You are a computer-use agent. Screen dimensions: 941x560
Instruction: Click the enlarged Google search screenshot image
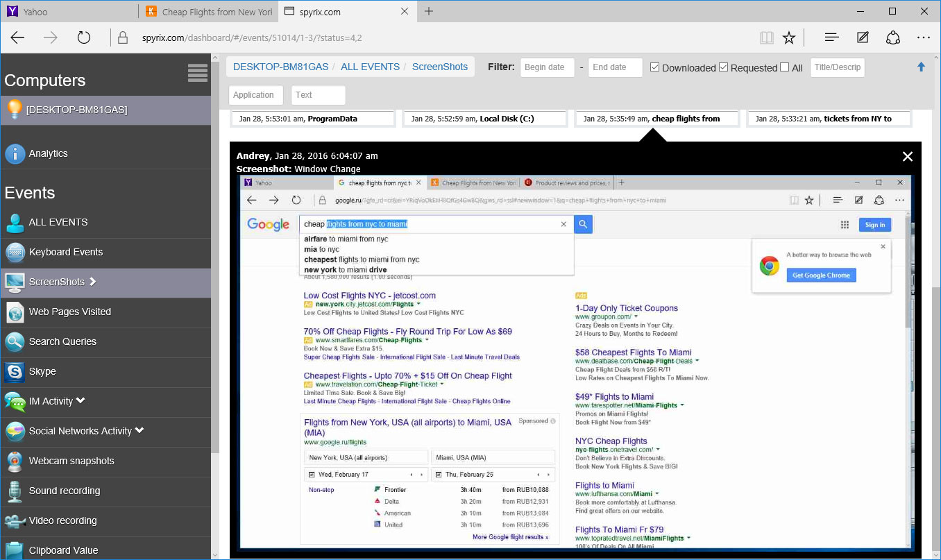coord(575,362)
